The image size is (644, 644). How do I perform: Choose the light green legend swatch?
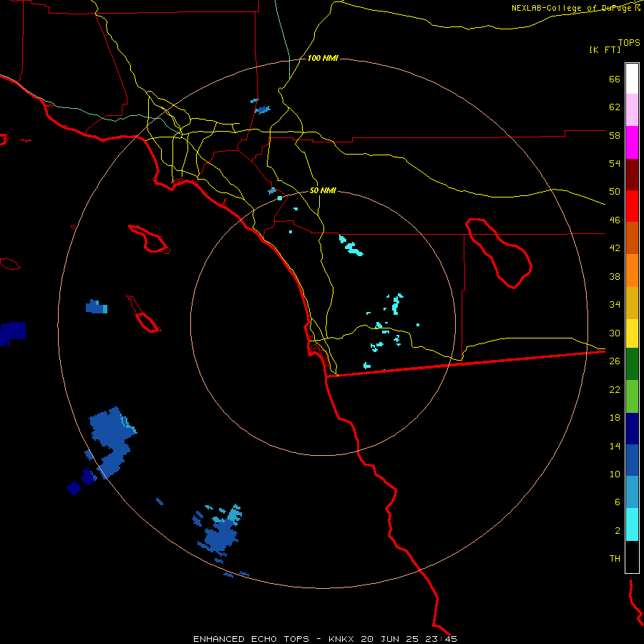tap(632, 396)
